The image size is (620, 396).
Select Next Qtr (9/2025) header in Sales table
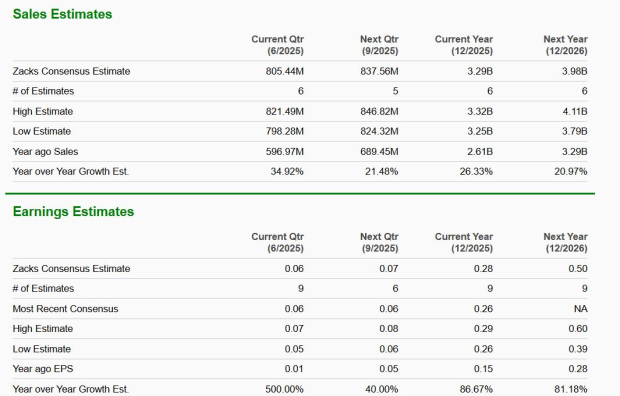click(379, 45)
